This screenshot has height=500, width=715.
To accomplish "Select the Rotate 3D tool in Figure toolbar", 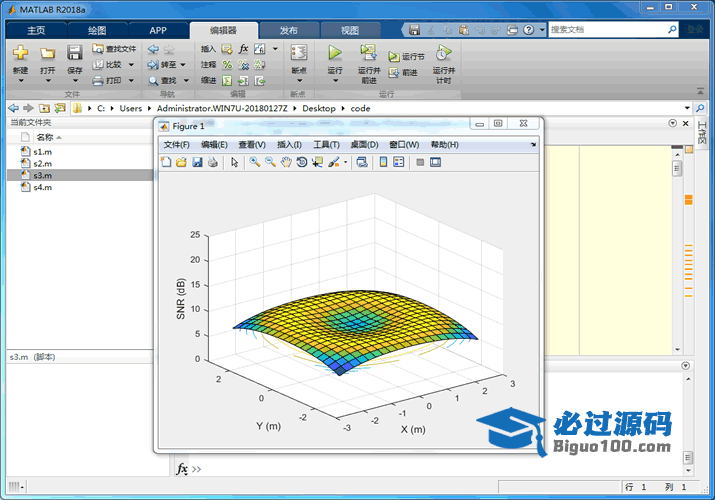I will click(x=302, y=162).
